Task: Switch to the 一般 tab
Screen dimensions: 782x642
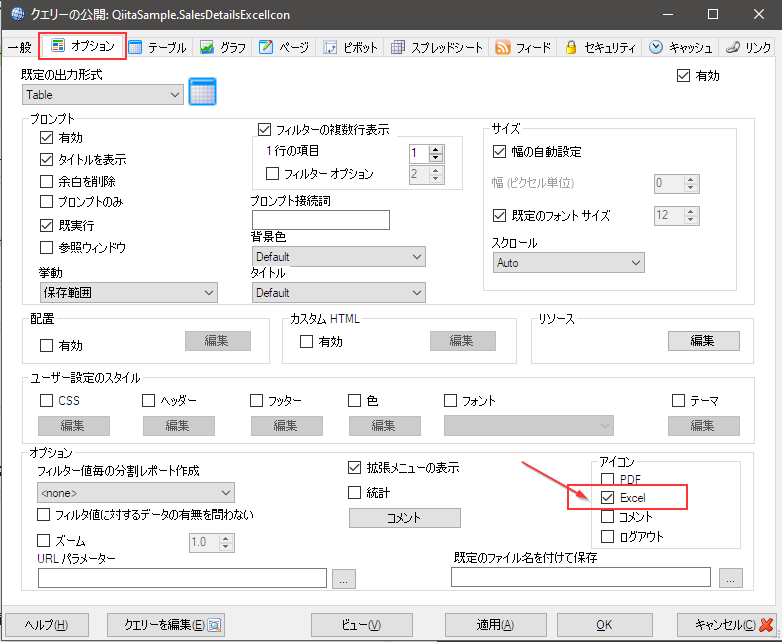Action: click(20, 47)
